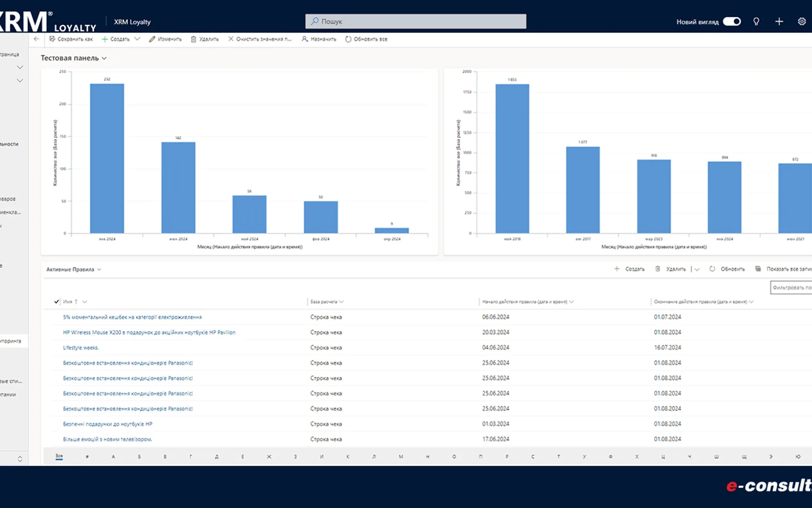Click the refresh icon for Обновить все

(x=348, y=39)
